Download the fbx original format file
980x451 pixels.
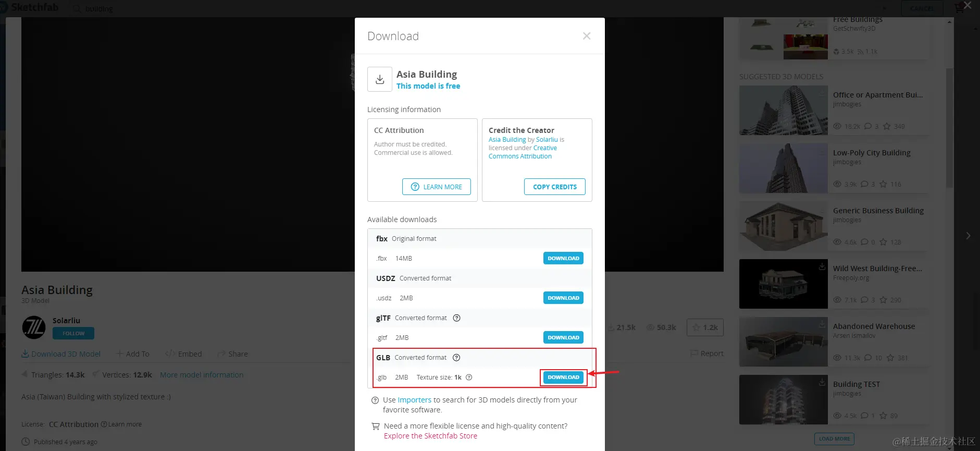[563, 259]
